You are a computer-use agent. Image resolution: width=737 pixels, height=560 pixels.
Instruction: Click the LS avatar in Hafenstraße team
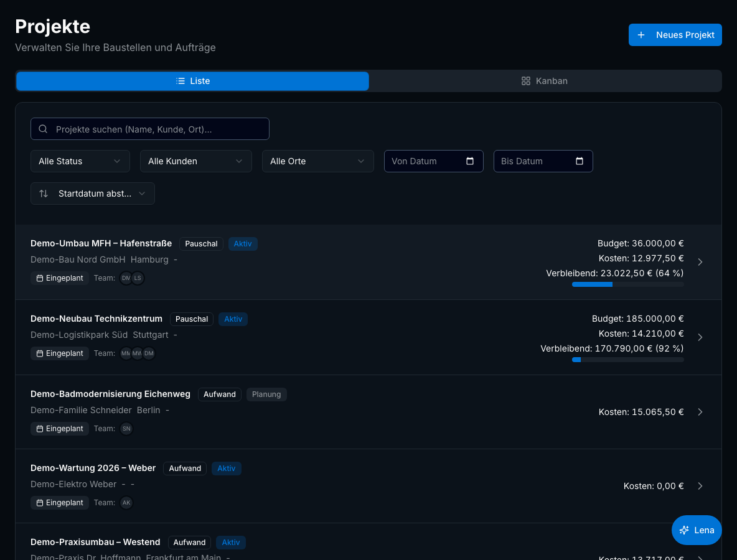[x=137, y=278]
